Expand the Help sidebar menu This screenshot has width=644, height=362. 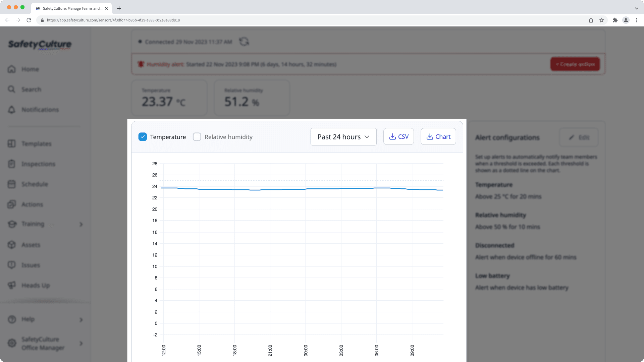(x=28, y=319)
